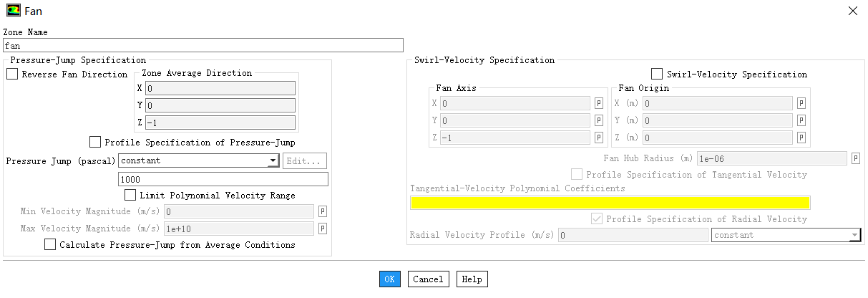Enable Calculate Pressure-Jump from Average Conditions
Viewport: 868px width, 298px height.
click(49, 245)
